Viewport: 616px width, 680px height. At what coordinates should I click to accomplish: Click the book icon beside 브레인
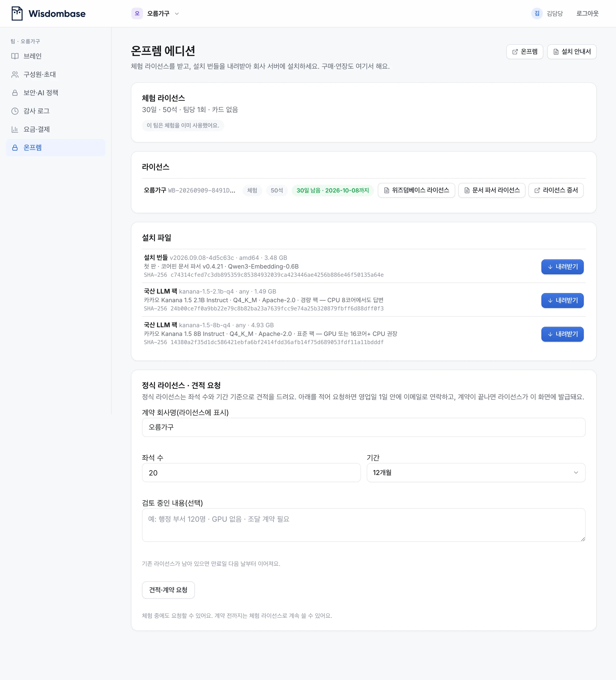(x=15, y=56)
